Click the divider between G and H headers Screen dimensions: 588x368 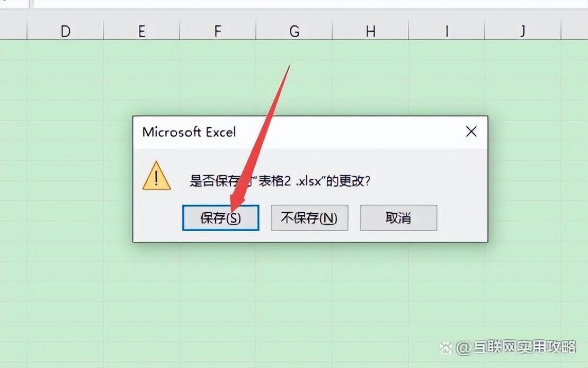(x=332, y=31)
